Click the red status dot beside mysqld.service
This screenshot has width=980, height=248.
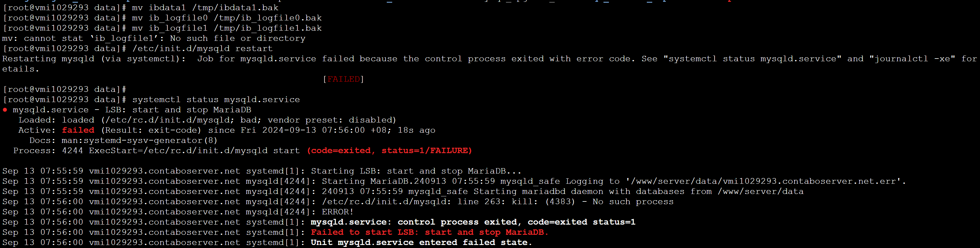[5, 110]
